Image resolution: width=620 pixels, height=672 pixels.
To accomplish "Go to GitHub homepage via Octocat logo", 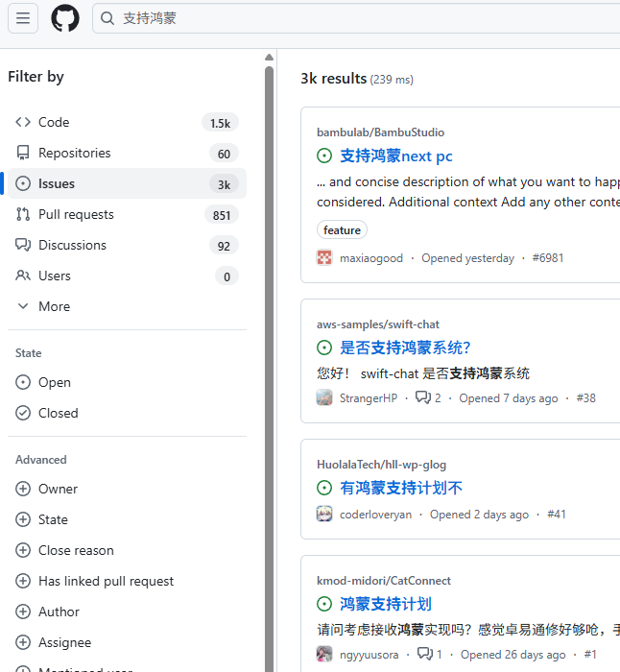I will coord(65,18).
